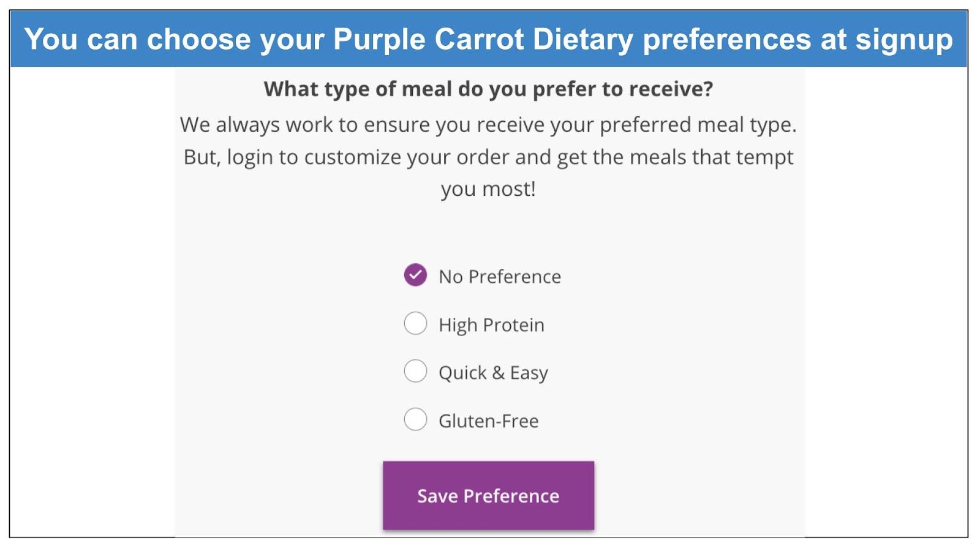
Task: Click the 'Gluten-Free' text label
Action: point(489,421)
